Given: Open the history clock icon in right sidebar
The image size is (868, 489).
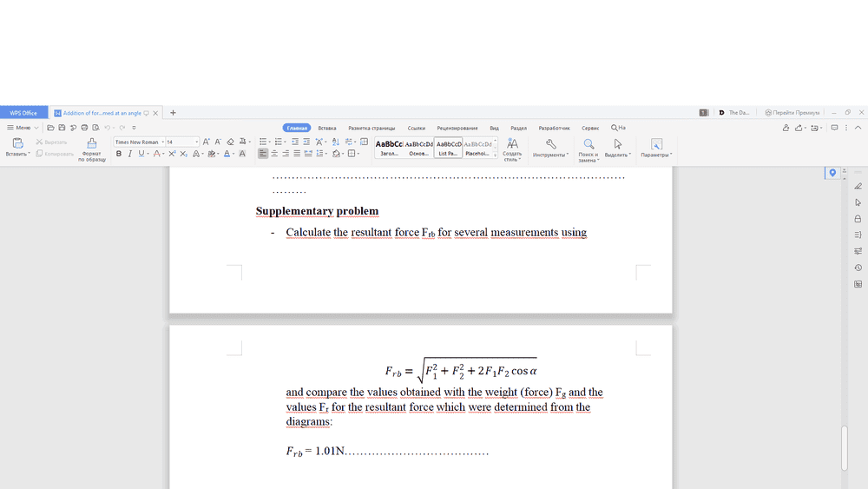Looking at the screenshot, I should click(858, 268).
